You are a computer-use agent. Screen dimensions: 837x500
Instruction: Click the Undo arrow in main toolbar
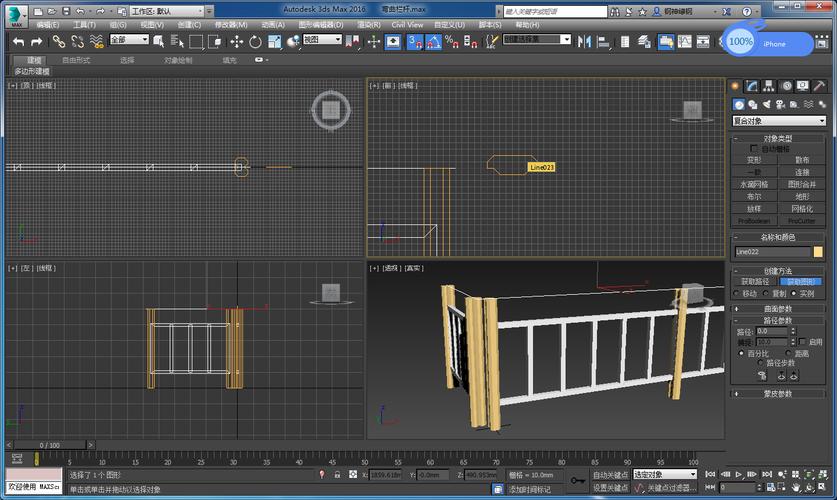18,41
